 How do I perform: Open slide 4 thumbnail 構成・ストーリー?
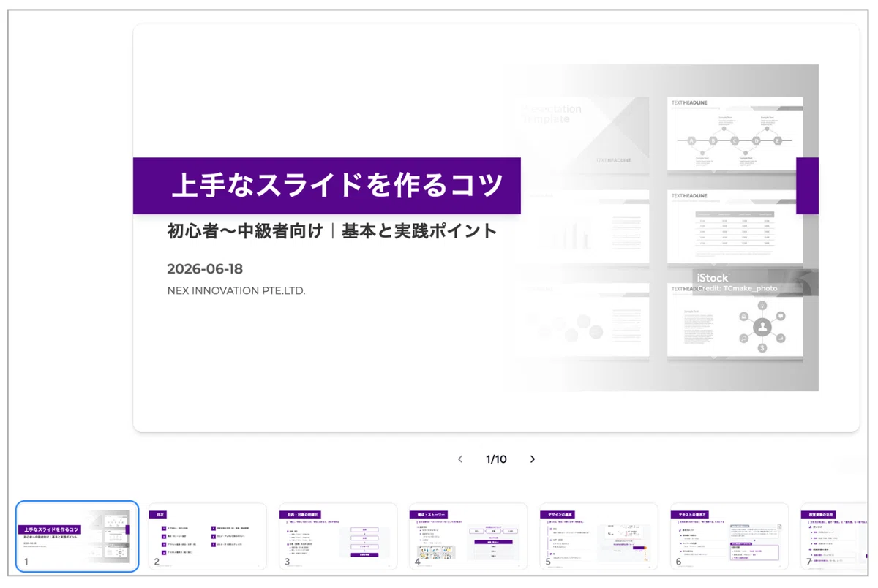click(x=468, y=536)
